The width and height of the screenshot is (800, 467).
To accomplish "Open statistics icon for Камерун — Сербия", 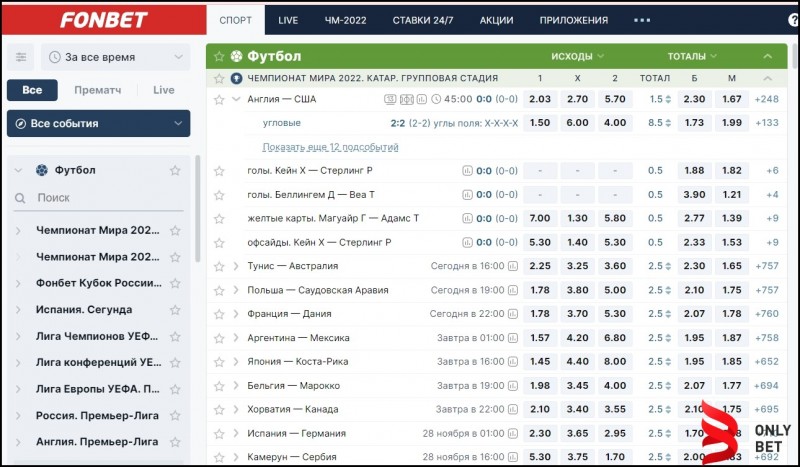I will click(513, 457).
